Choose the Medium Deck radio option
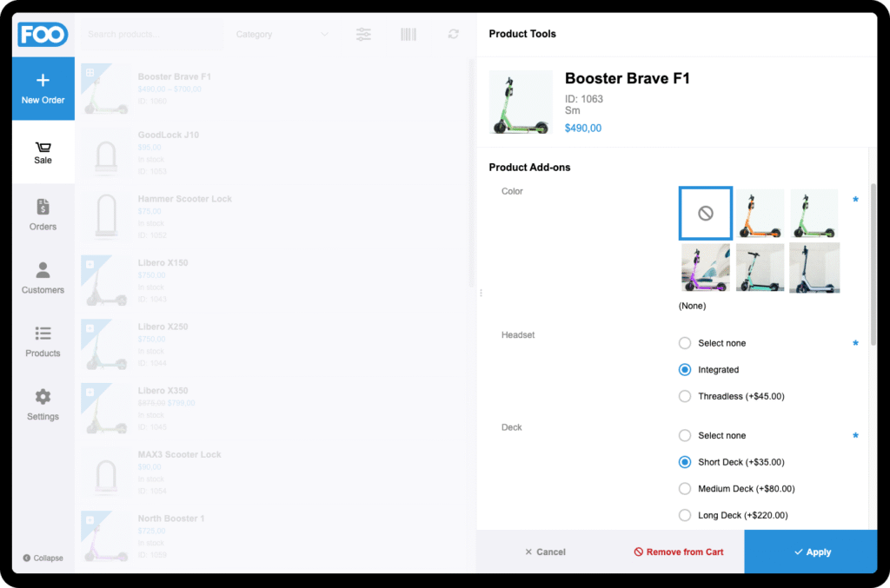The image size is (890, 588). [685, 489]
